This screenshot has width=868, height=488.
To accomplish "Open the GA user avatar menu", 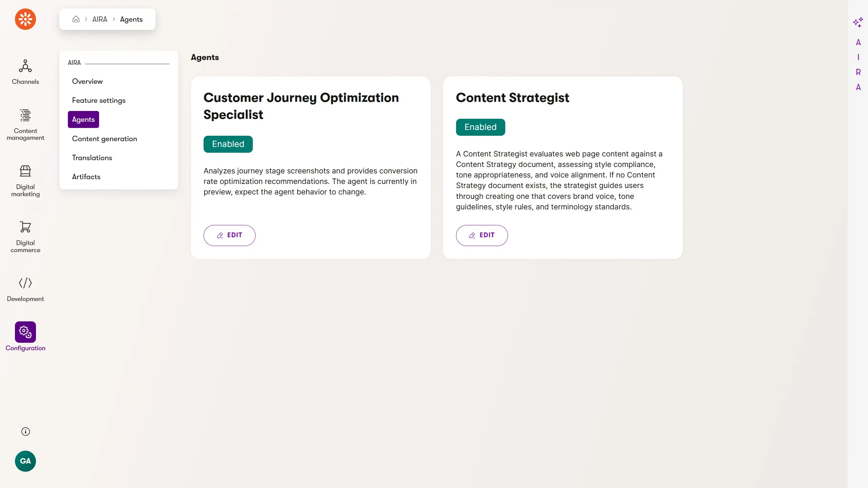I will [x=25, y=461].
